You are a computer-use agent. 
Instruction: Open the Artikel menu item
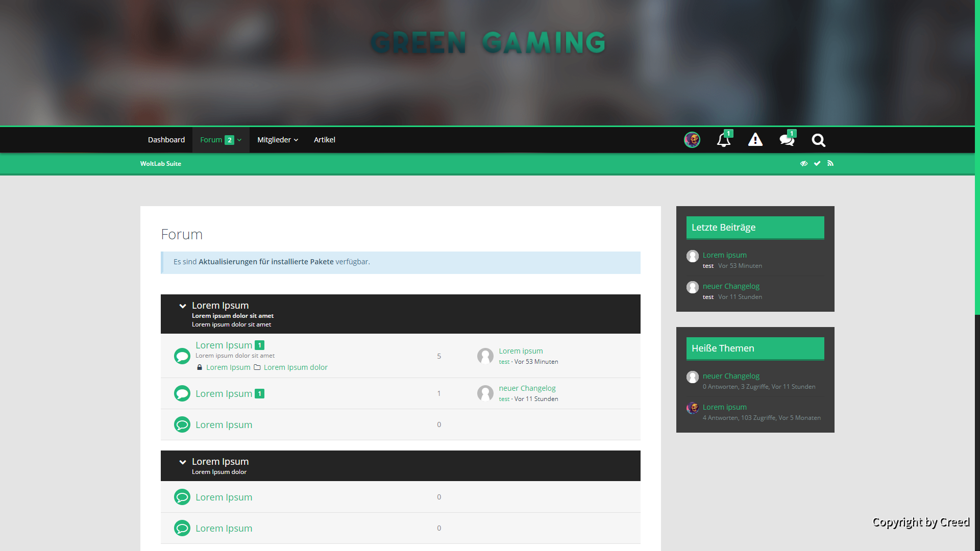point(325,140)
